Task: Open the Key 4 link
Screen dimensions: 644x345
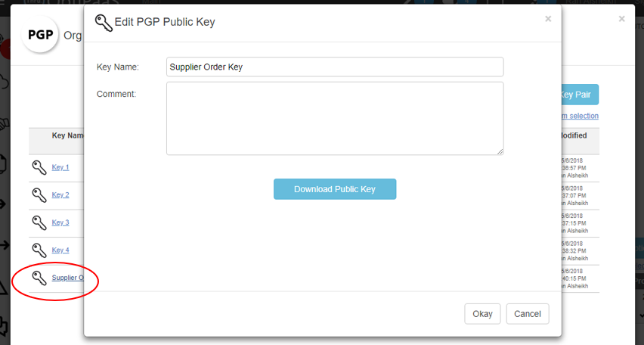Action: [60, 250]
